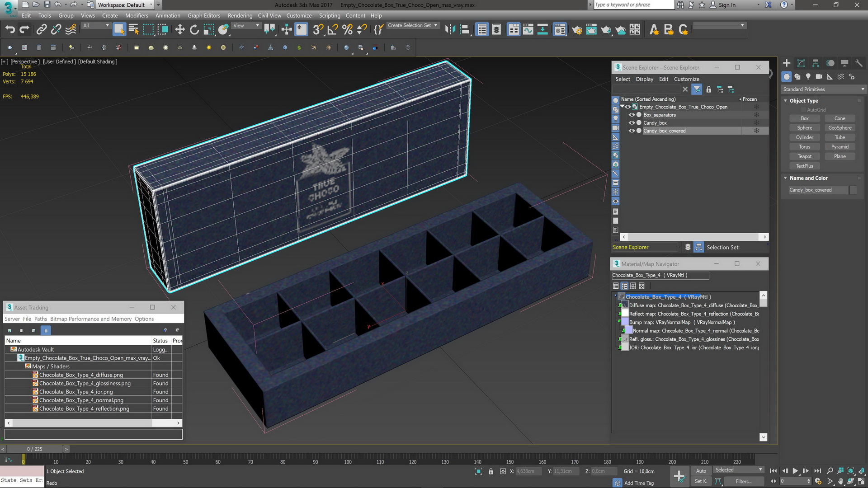Open the Rendered Frame Window
Image resolution: width=868 pixels, height=488 pixels.
click(x=591, y=30)
